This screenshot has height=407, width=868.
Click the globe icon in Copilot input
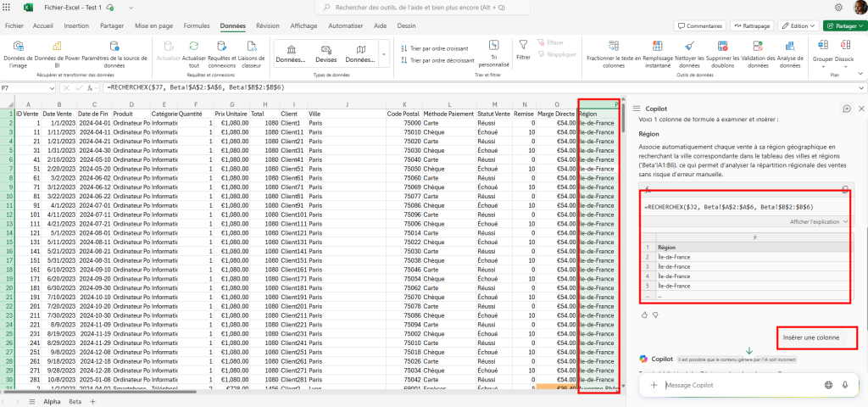(x=829, y=385)
